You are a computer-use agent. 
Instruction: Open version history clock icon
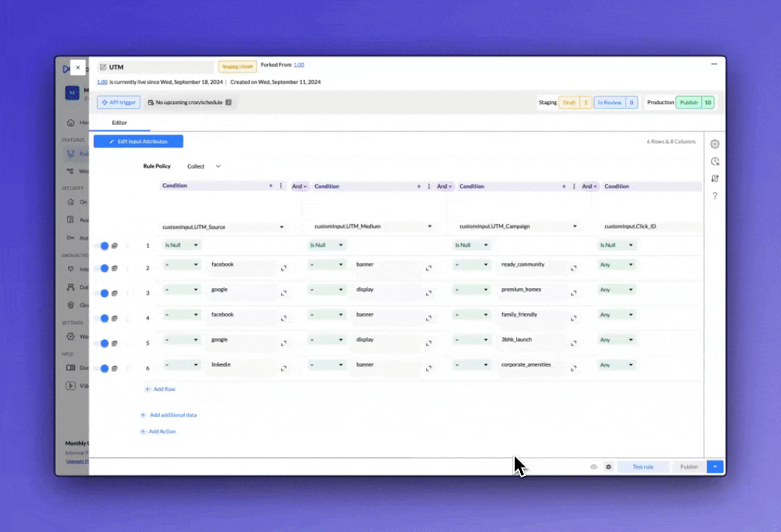(x=714, y=161)
